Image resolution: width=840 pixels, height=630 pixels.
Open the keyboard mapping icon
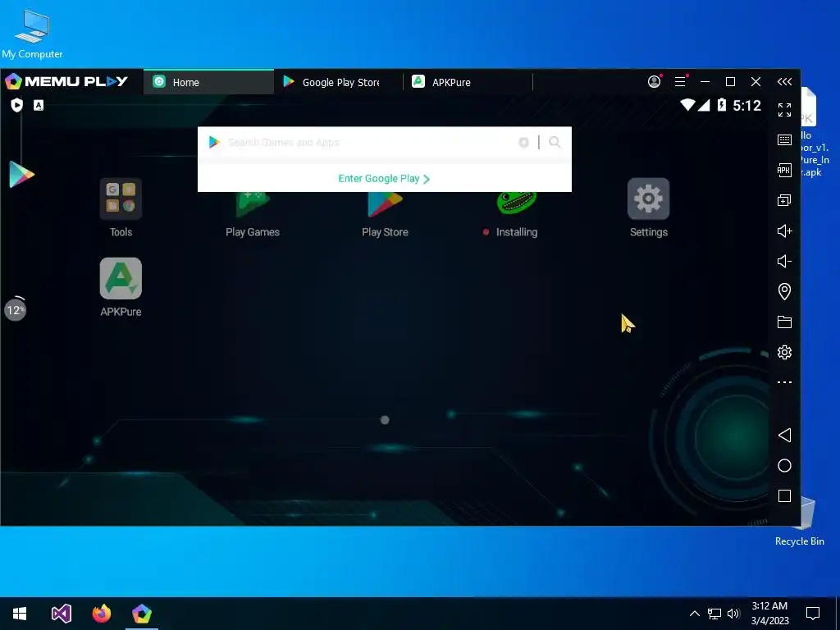coord(784,139)
